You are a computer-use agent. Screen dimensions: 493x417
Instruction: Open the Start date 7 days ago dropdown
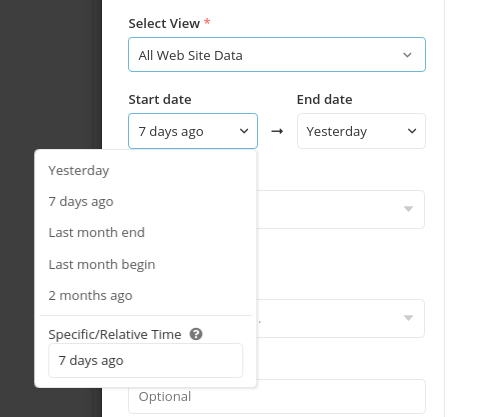tap(193, 131)
